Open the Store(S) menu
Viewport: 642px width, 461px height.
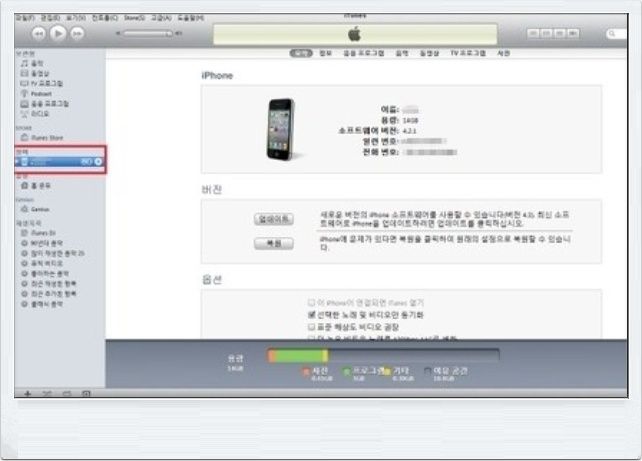(134, 18)
